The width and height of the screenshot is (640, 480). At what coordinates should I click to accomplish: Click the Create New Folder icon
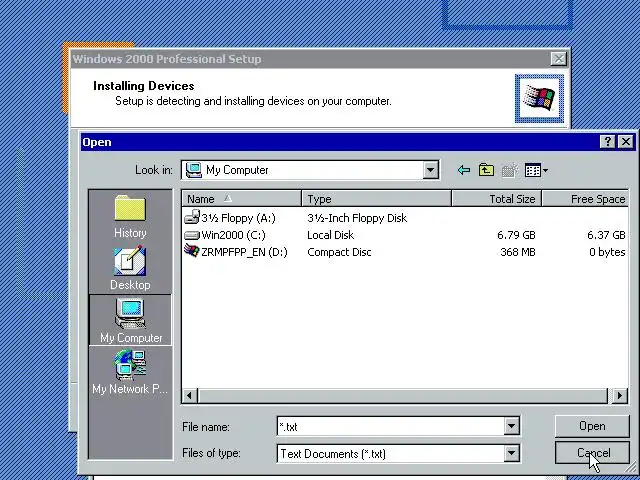(509, 170)
